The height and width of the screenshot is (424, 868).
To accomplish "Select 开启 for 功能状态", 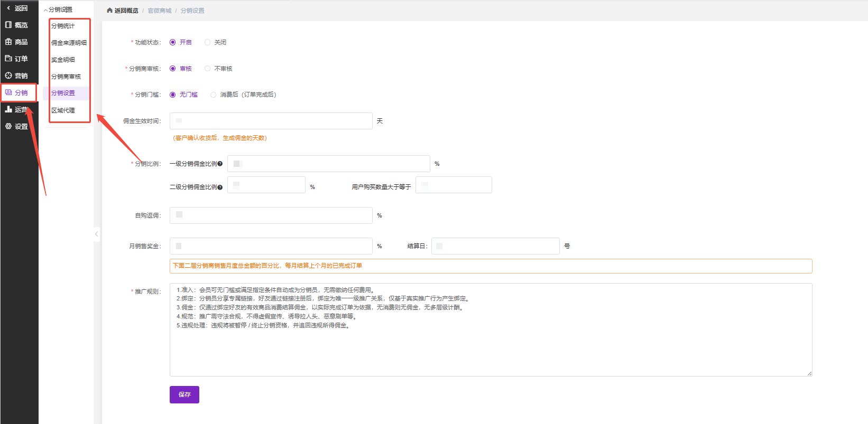I will tap(173, 42).
